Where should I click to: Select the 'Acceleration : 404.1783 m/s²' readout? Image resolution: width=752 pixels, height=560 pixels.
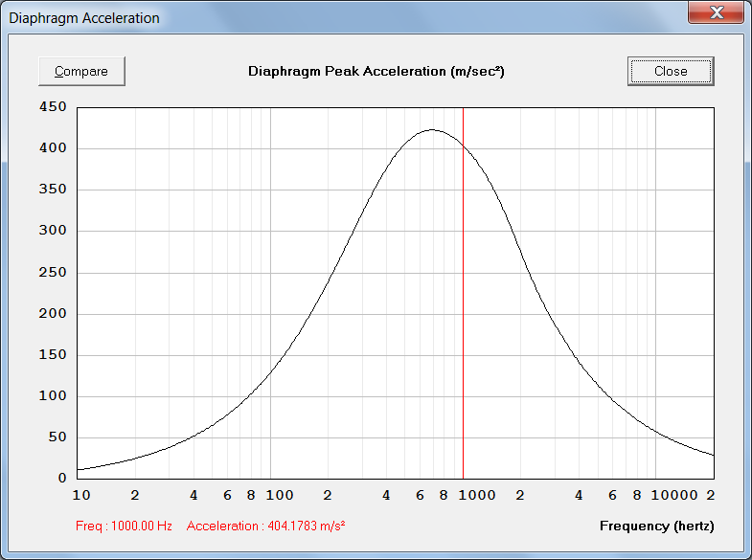(265, 526)
